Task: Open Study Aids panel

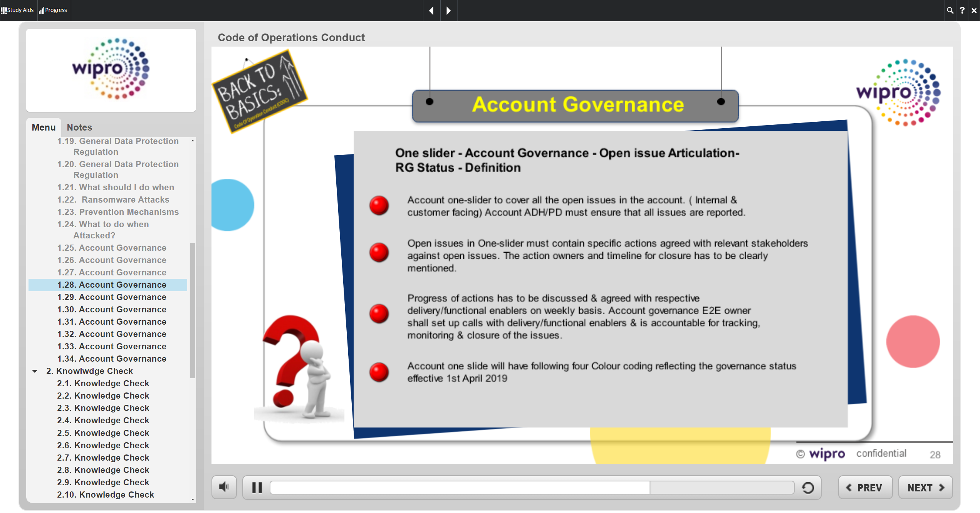Action: [17, 10]
